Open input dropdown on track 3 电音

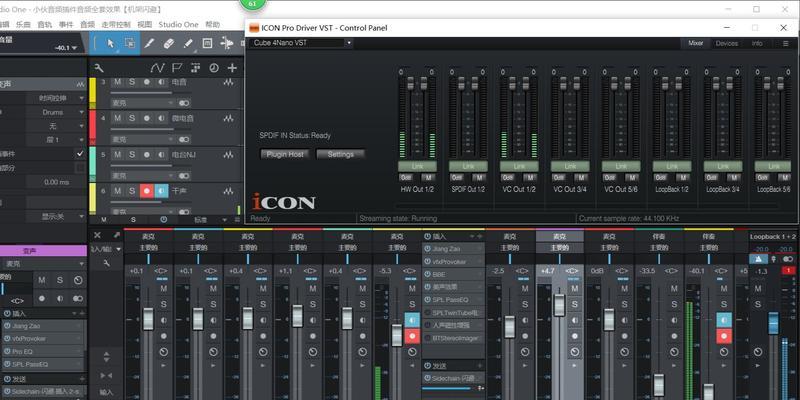[x=143, y=103]
